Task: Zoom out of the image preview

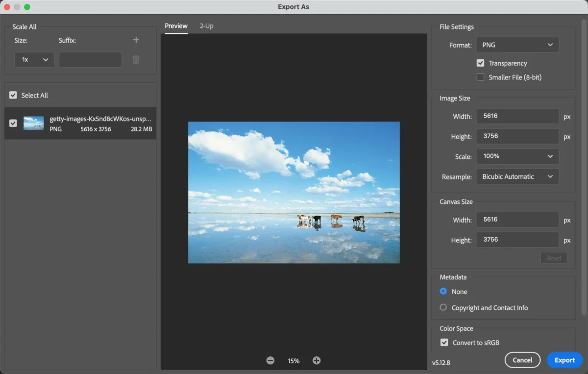Action: click(x=270, y=360)
